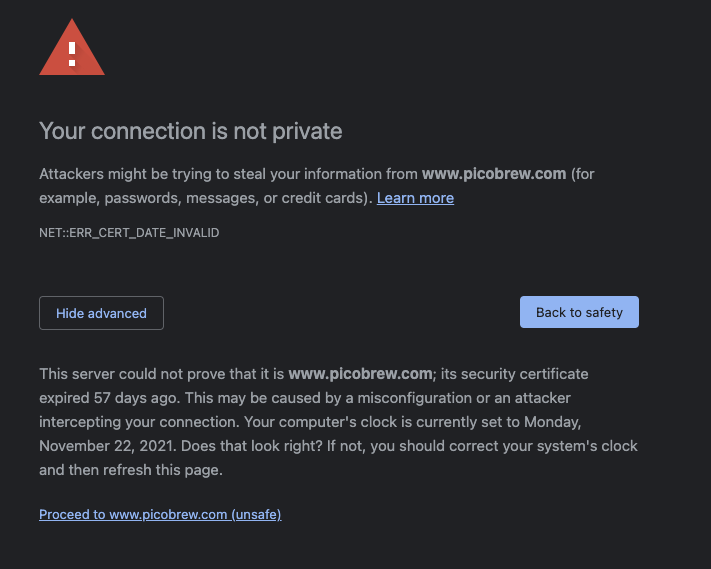
Task: Click the red warning triangle icon
Action: coord(72,48)
